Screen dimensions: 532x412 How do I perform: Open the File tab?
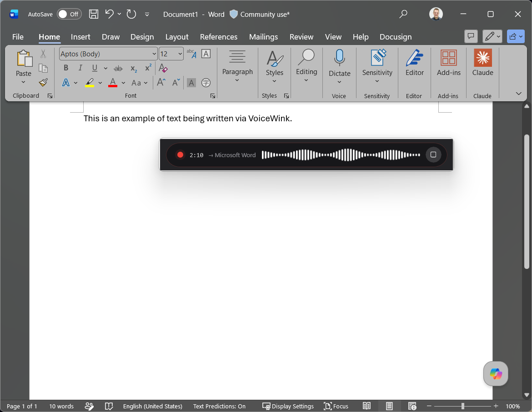click(18, 37)
